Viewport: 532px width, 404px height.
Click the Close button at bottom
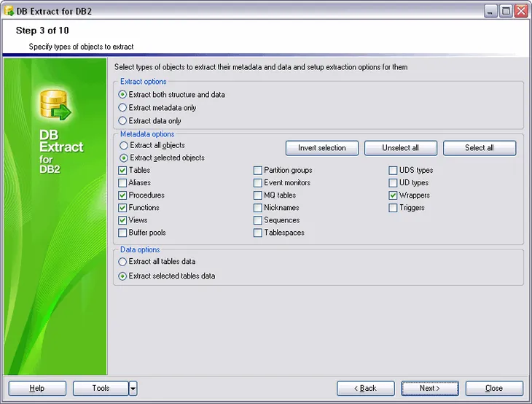494,389
